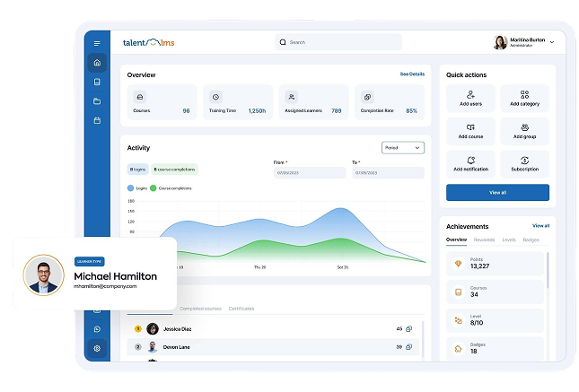
Task: Click Martina Burton's profile avatar
Action: tap(500, 42)
